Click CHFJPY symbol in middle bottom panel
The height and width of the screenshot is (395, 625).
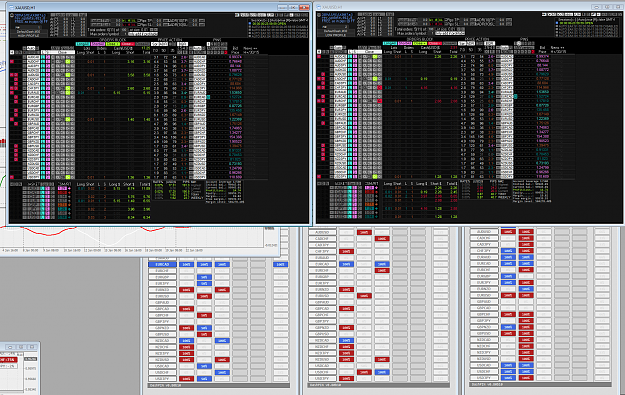pos(322,251)
